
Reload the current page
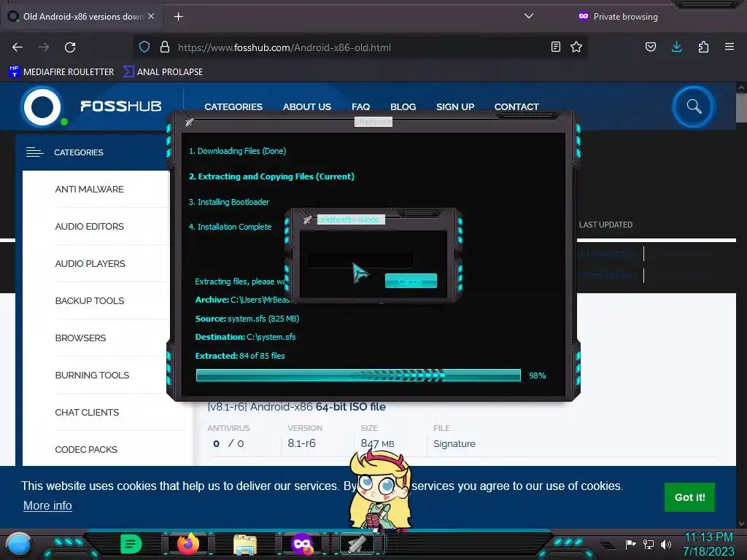(x=70, y=47)
